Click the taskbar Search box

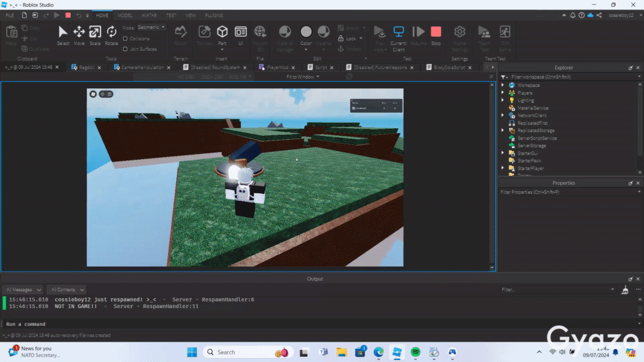(x=248, y=352)
